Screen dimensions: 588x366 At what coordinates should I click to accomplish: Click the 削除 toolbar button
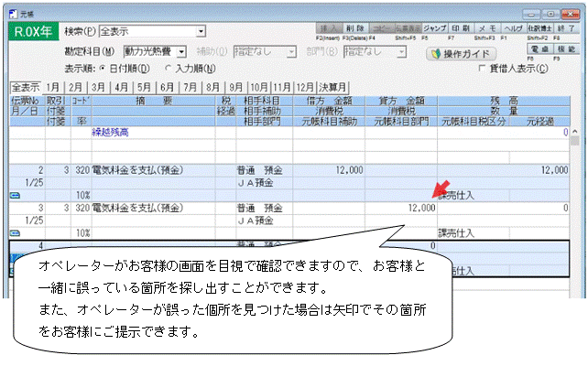pyautogui.click(x=354, y=28)
